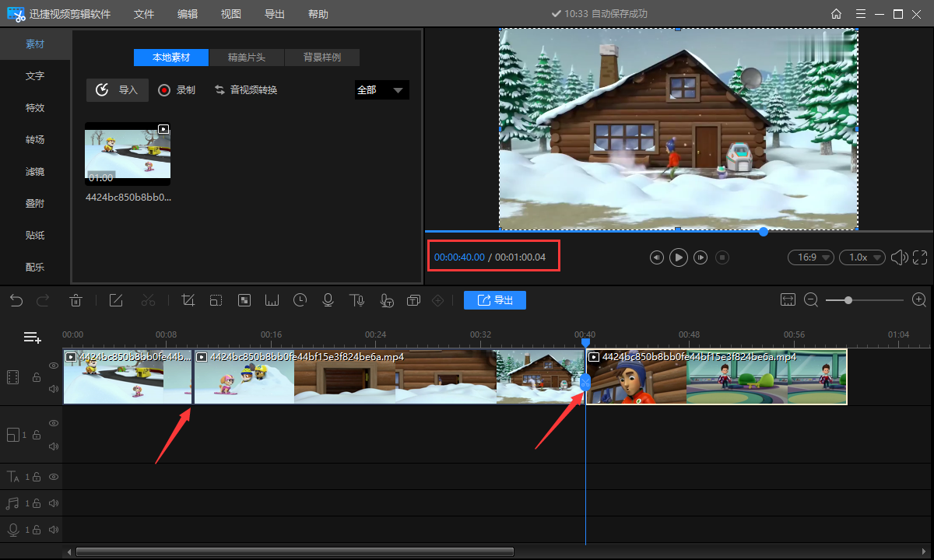Add a new track with the plus-lines icon

tap(33, 337)
